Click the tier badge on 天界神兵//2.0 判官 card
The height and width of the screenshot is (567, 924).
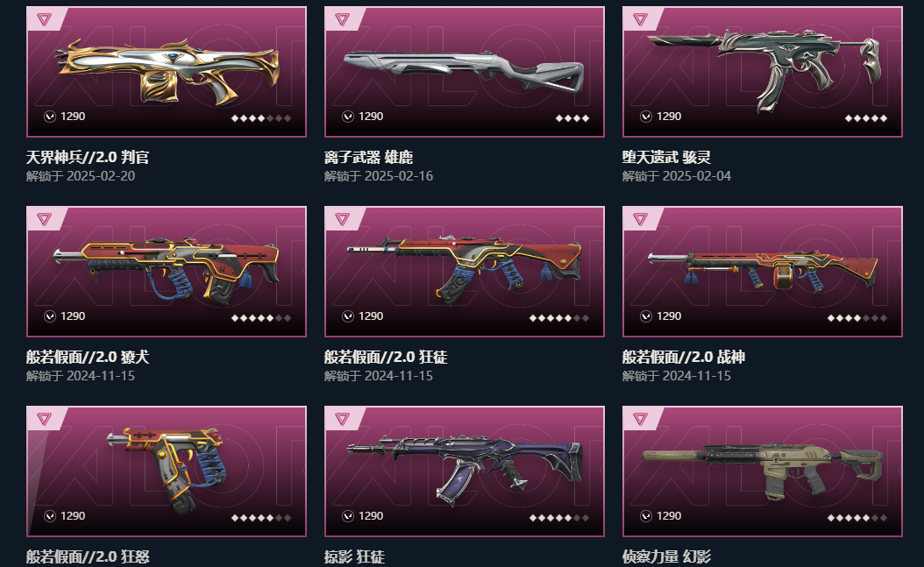[x=44, y=19]
